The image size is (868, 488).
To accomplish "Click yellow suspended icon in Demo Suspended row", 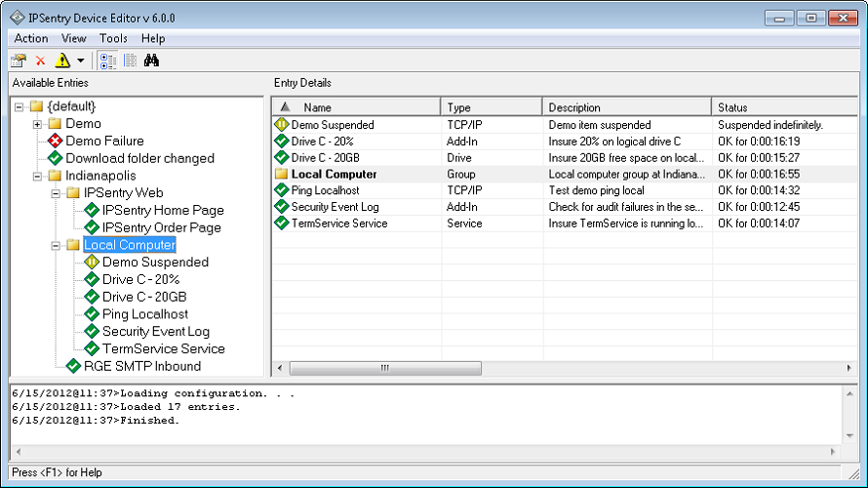I will click(282, 125).
